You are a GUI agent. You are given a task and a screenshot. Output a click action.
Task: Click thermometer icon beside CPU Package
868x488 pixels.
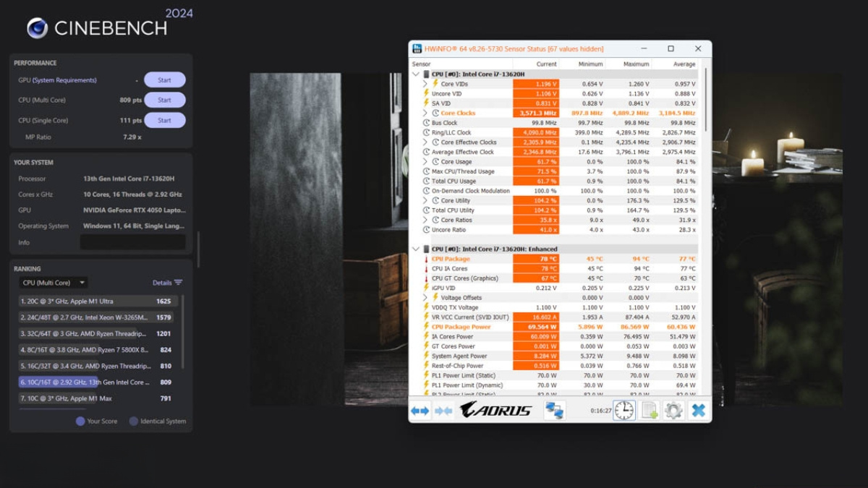click(x=426, y=259)
